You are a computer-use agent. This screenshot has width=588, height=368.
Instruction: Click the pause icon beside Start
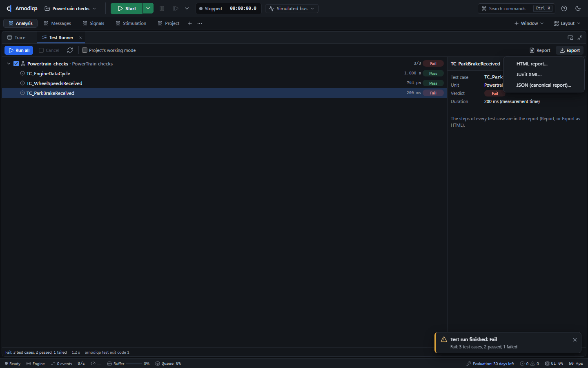[162, 9]
